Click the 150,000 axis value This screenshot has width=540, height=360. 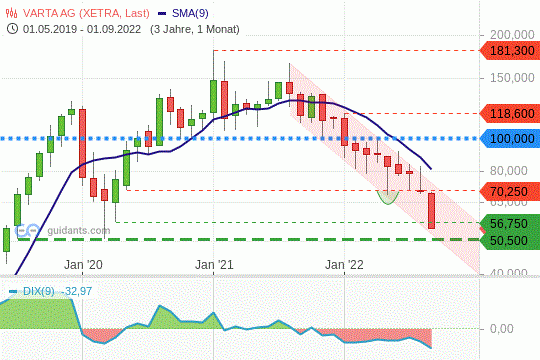[x=512, y=78]
